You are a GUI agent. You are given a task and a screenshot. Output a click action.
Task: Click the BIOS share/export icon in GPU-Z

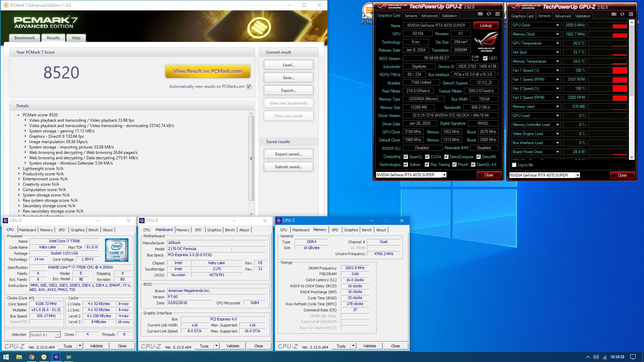[x=476, y=58]
